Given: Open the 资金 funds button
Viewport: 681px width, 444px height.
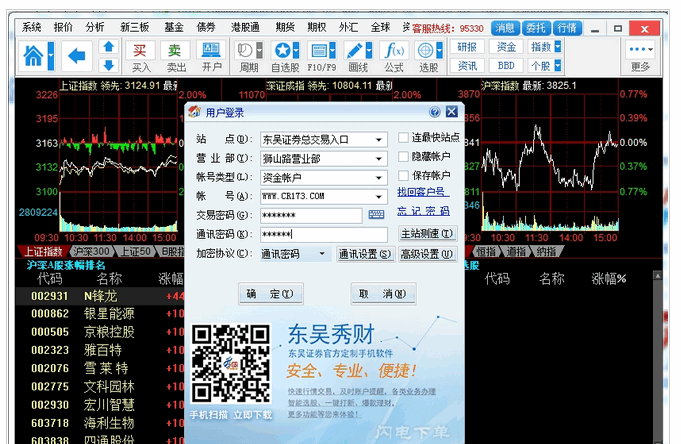Looking at the screenshot, I should coord(506,46).
